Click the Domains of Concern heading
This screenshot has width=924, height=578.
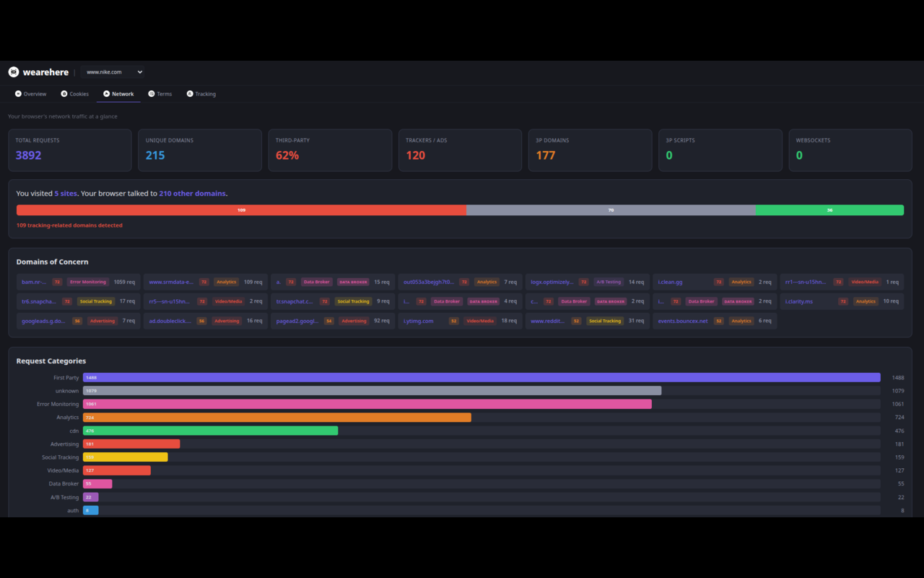53,262
